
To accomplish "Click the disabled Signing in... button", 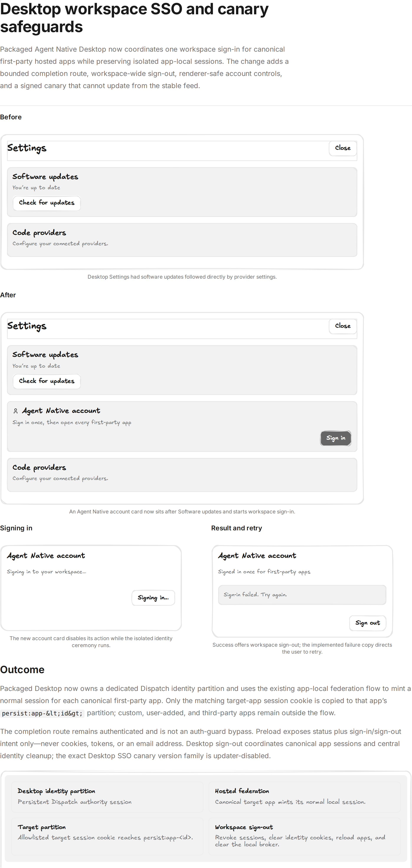I will [x=153, y=598].
